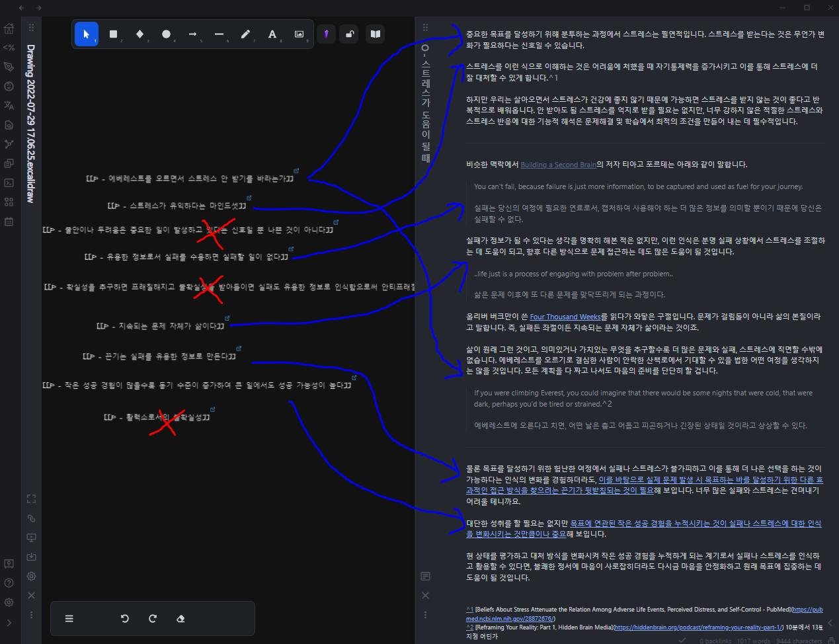Open more options in note pane
Image resolution: width=839 pixels, height=644 pixels.
pyautogui.click(x=425, y=614)
